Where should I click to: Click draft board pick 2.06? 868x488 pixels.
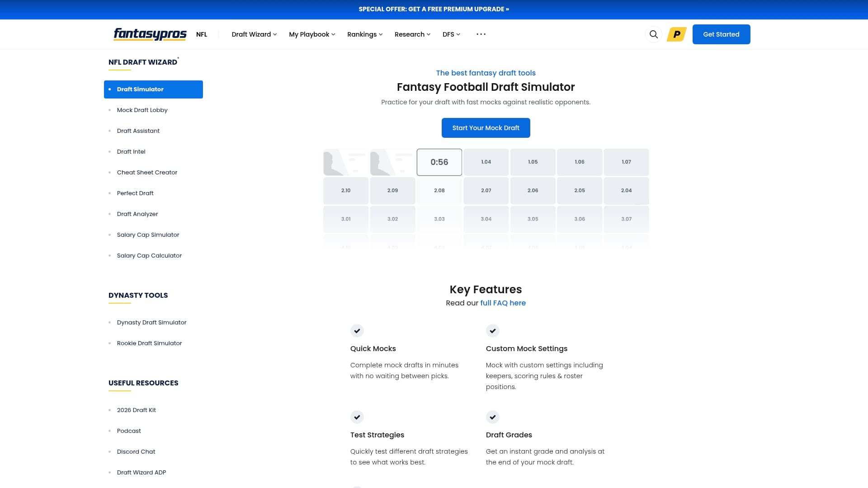533,191
